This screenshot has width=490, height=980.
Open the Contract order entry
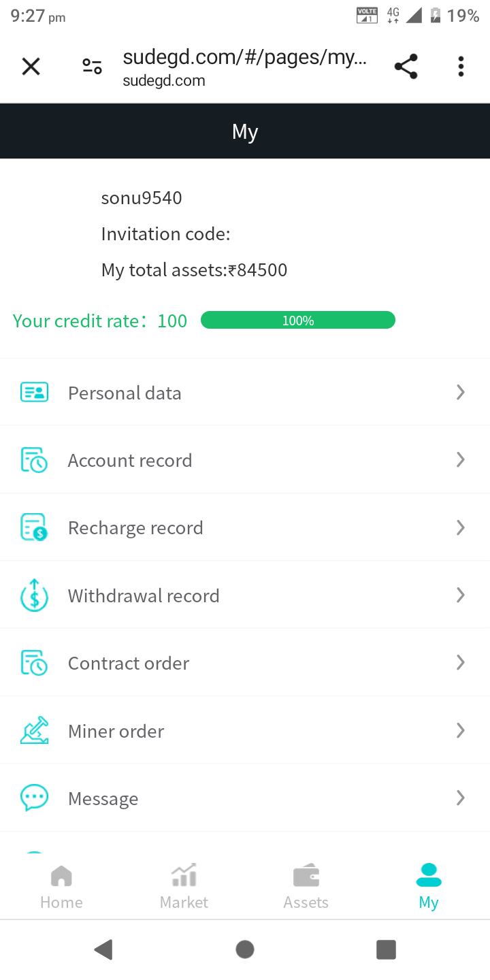pyautogui.click(x=129, y=663)
